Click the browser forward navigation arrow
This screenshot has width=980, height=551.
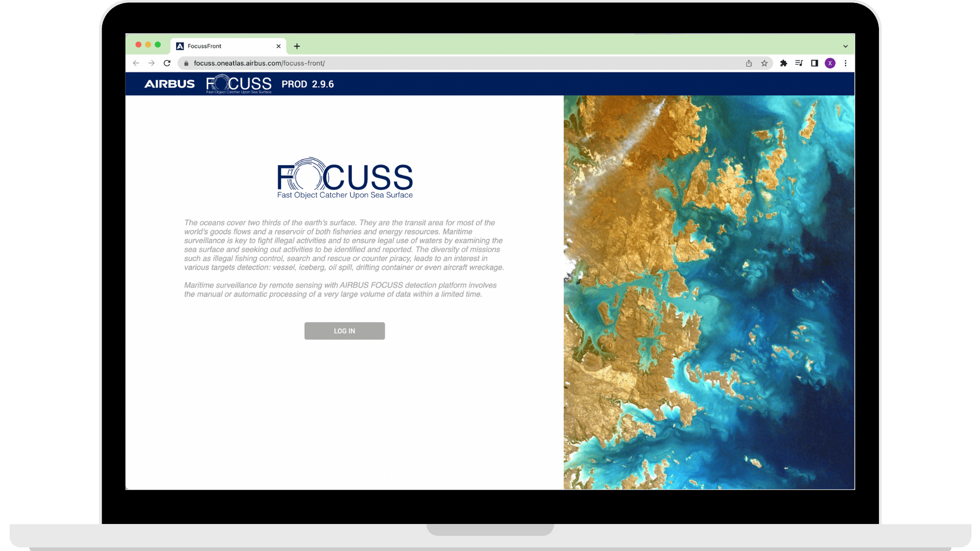[x=152, y=63]
